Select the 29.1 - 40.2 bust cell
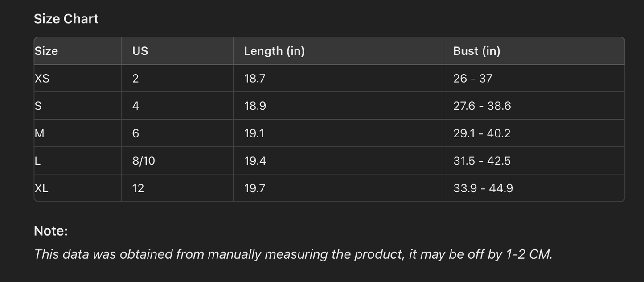This screenshot has width=644, height=282. tap(482, 133)
